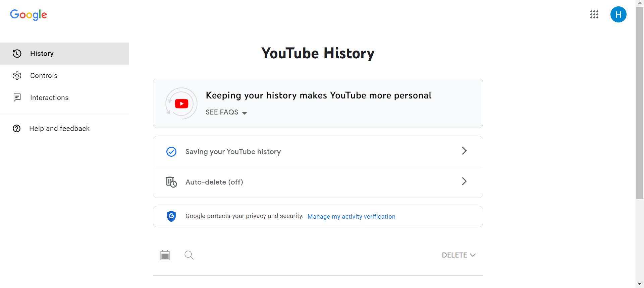Expand the SEE FAQS dropdown
The image size is (644, 288).
click(x=226, y=112)
